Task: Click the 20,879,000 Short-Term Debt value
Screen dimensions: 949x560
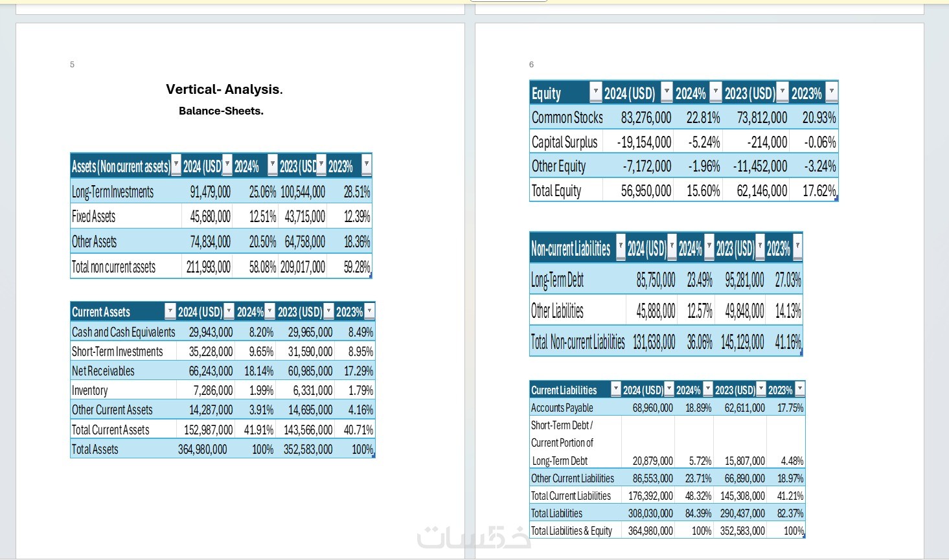Action: coord(652,461)
